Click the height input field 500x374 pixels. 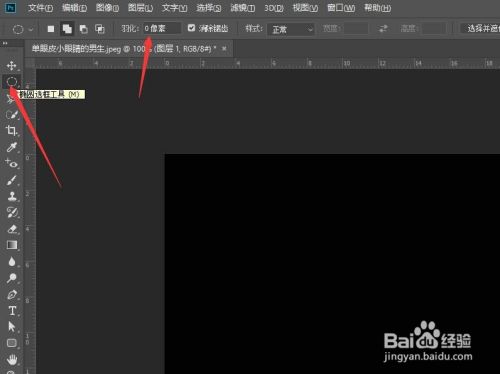(x=433, y=29)
